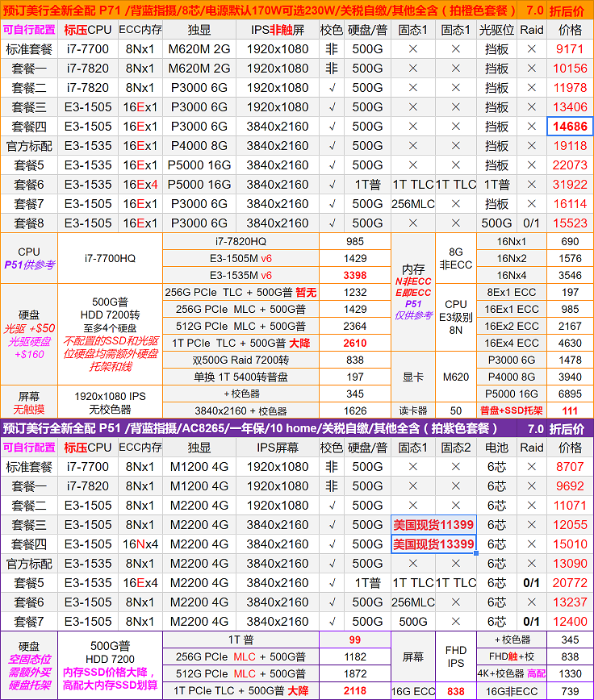
Task: Click the 12400 price cell
Action: (570, 622)
